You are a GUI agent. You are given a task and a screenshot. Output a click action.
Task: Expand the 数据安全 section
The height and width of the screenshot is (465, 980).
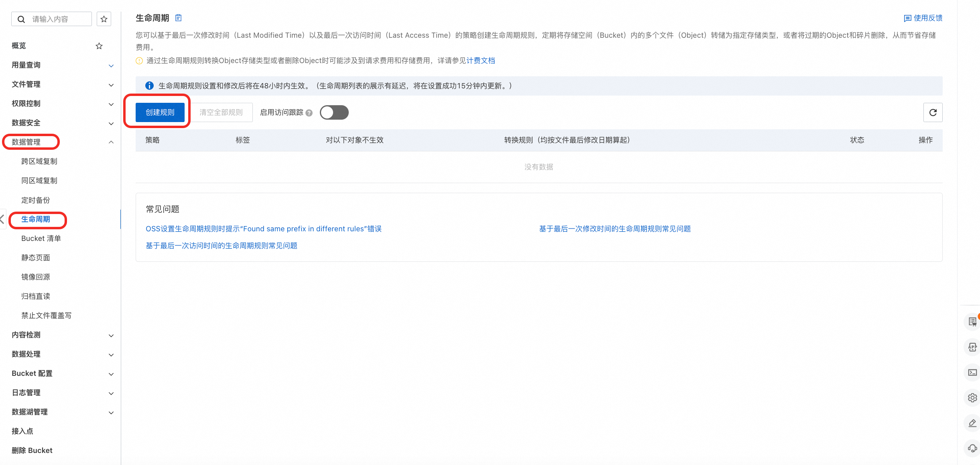click(111, 123)
